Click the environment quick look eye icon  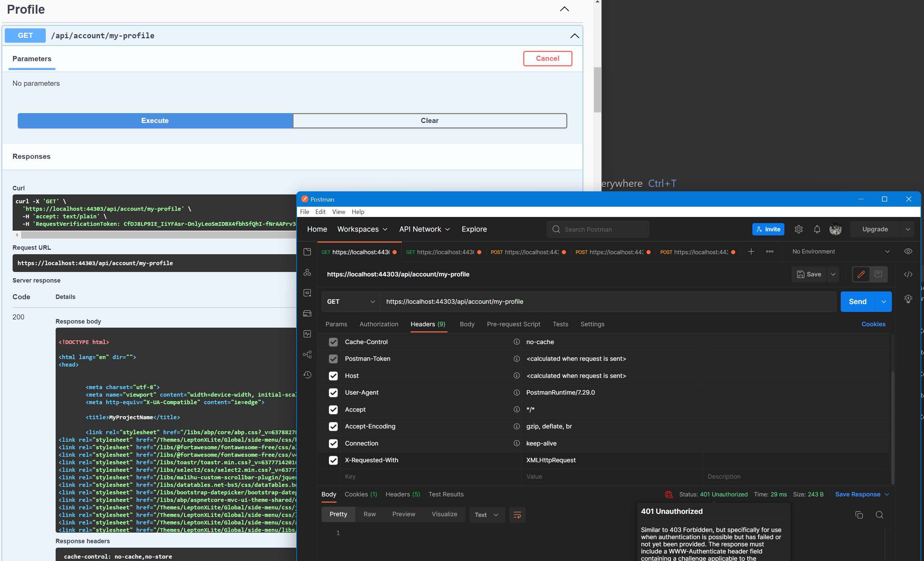pos(908,251)
